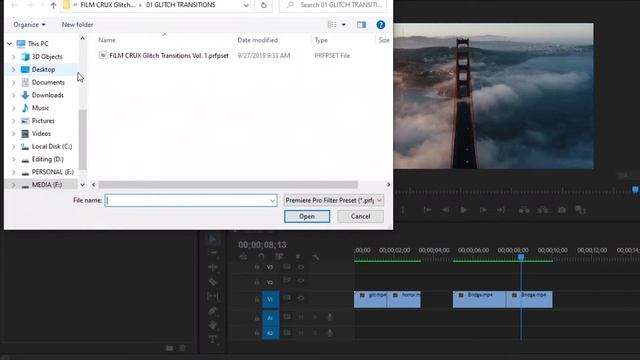Refresh the folder in file dialog
This screenshot has width=640, height=360.
click(x=263, y=5)
